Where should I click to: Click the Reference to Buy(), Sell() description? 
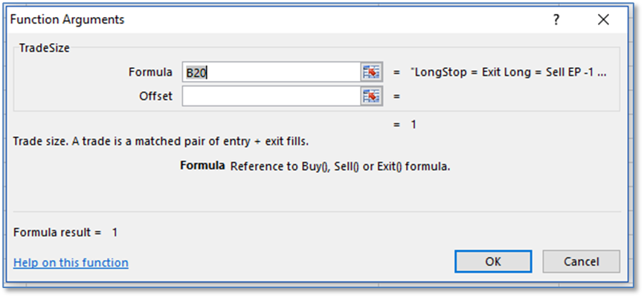340,166
